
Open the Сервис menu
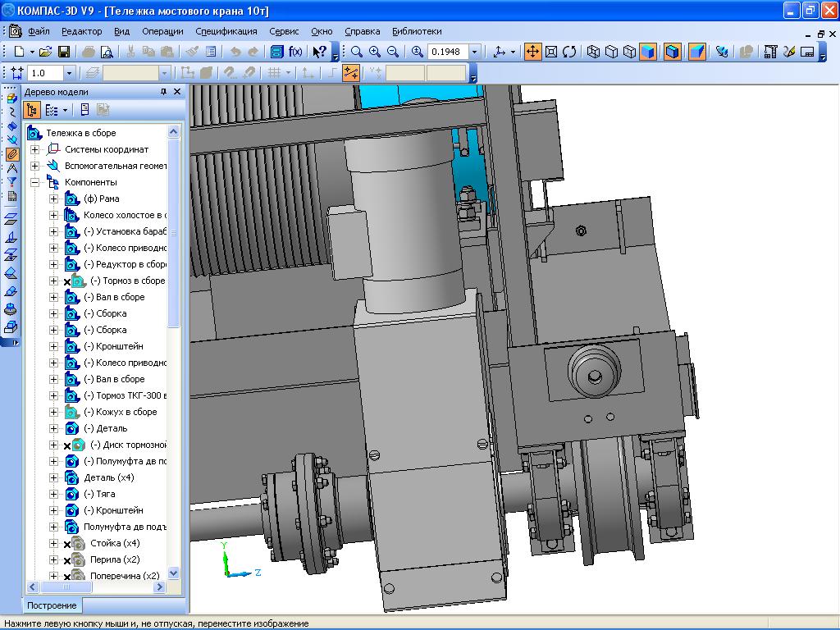coord(284,31)
